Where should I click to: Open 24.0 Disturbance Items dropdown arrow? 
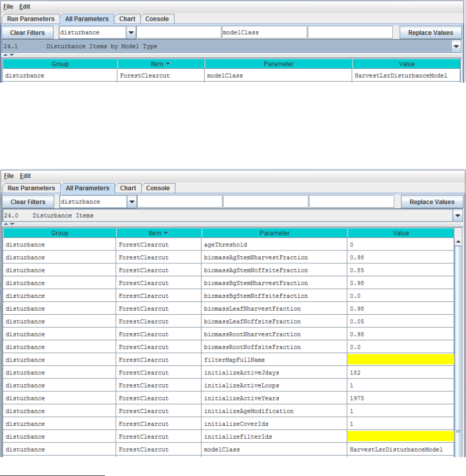458,216
